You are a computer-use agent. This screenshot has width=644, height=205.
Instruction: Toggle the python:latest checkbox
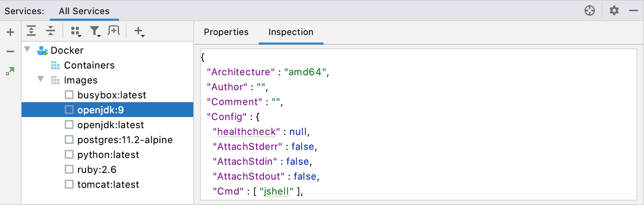pos(69,154)
